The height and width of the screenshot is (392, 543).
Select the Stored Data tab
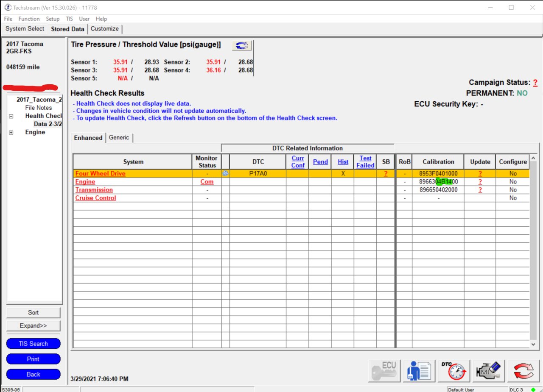(67, 29)
